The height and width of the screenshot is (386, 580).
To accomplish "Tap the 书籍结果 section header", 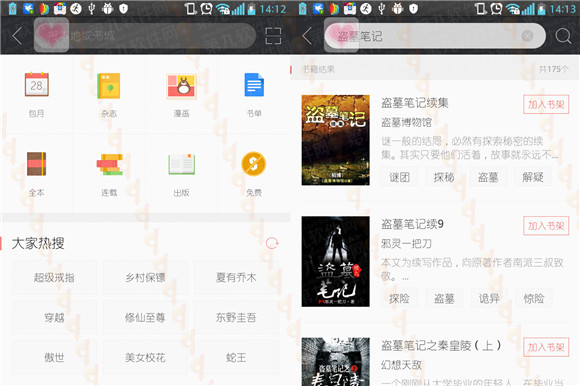I will pos(318,69).
